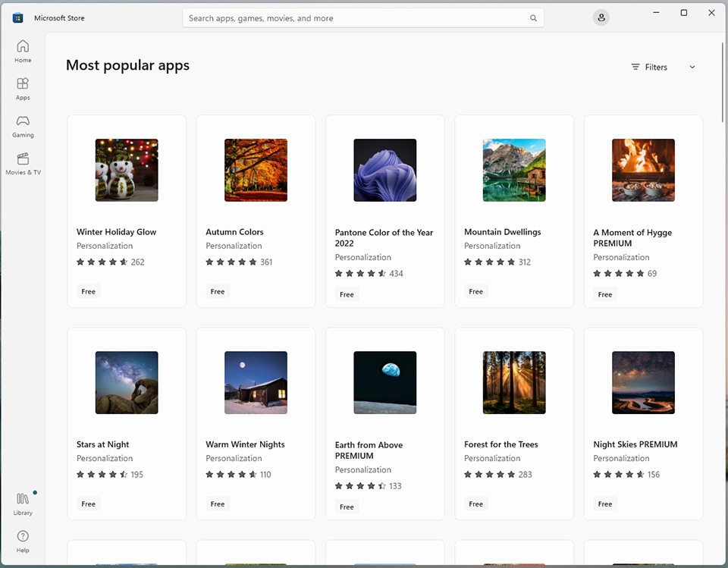Click Free badge on Autumn Colors
The width and height of the screenshot is (728, 568).
[218, 292]
